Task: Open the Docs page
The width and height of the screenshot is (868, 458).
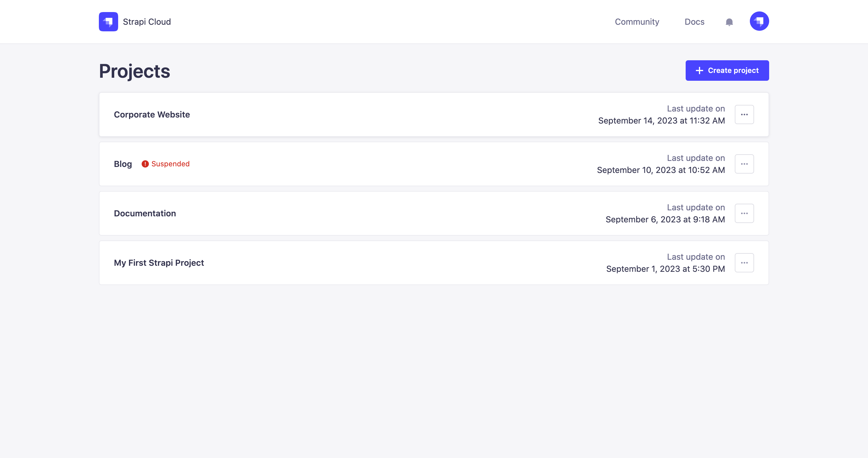Action: point(694,22)
